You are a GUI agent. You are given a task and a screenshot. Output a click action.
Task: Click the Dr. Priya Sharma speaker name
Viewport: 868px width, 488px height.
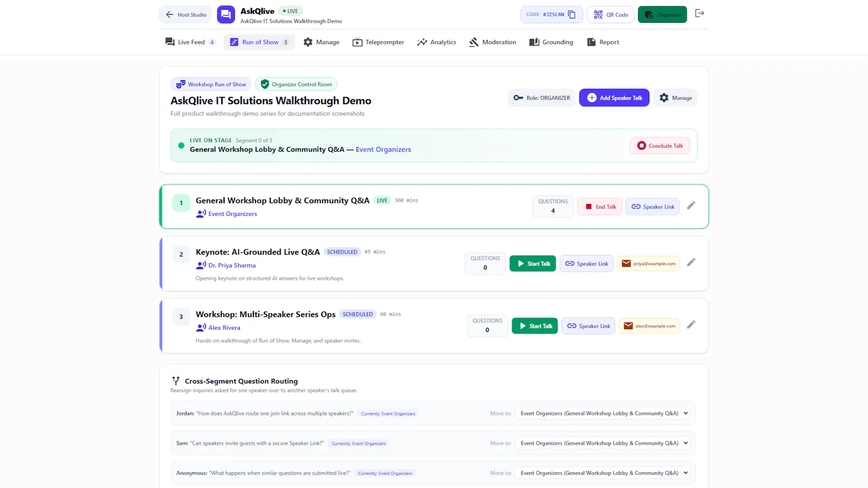pyautogui.click(x=232, y=266)
